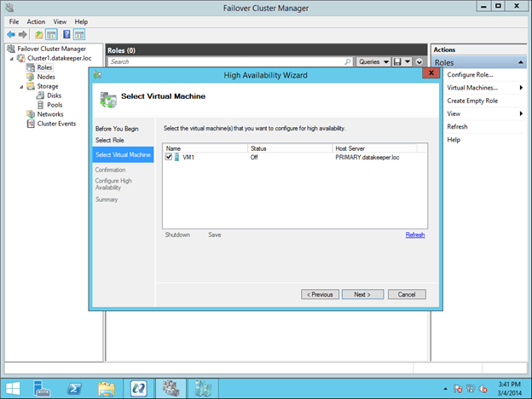Click the Roles search input field

coord(224,62)
